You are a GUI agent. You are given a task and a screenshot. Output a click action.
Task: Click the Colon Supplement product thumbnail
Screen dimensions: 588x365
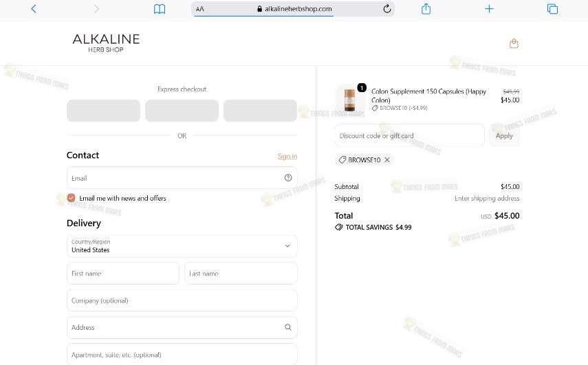349,99
